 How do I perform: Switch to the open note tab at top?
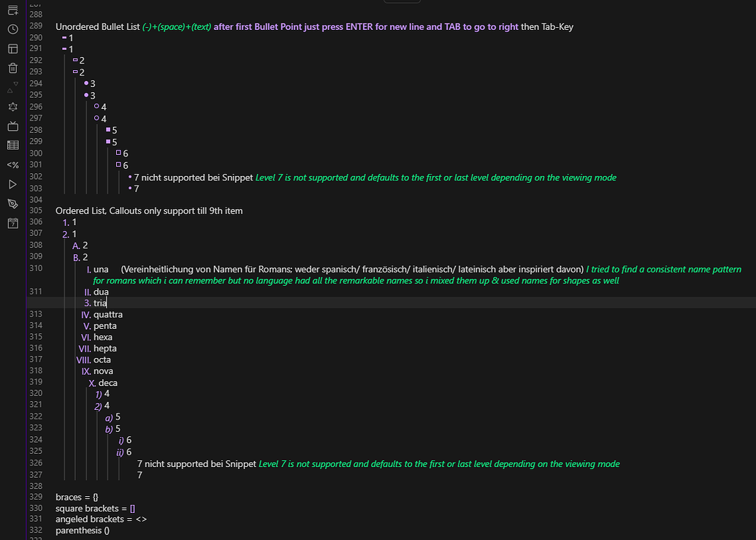[x=402, y=2]
